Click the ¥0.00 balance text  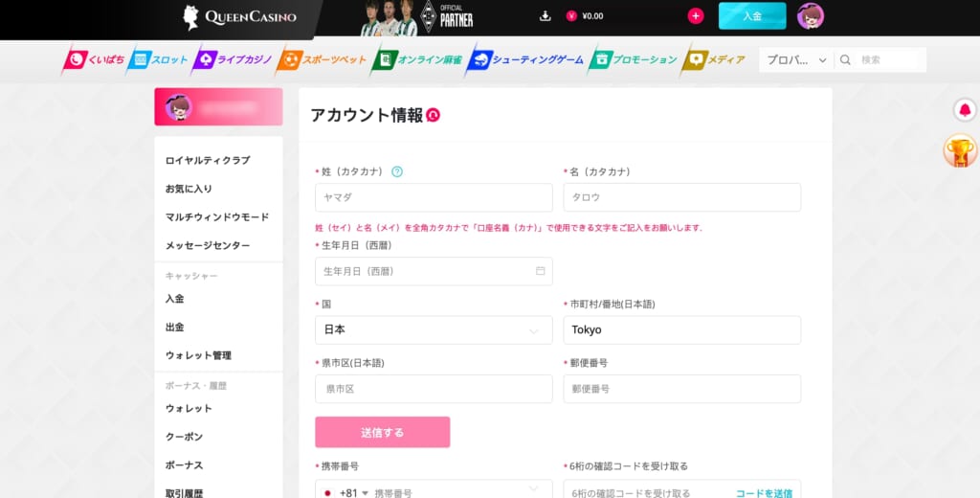point(592,16)
